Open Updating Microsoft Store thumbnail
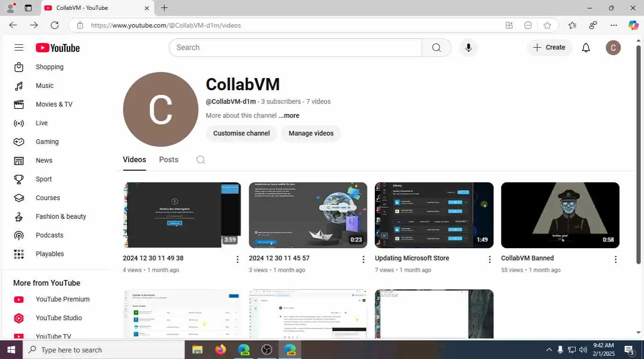 click(x=434, y=215)
